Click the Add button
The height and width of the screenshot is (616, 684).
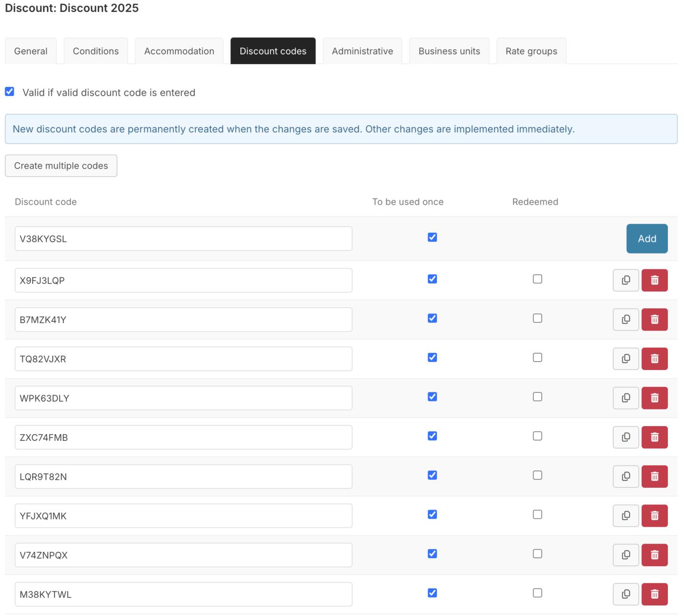[x=647, y=238]
